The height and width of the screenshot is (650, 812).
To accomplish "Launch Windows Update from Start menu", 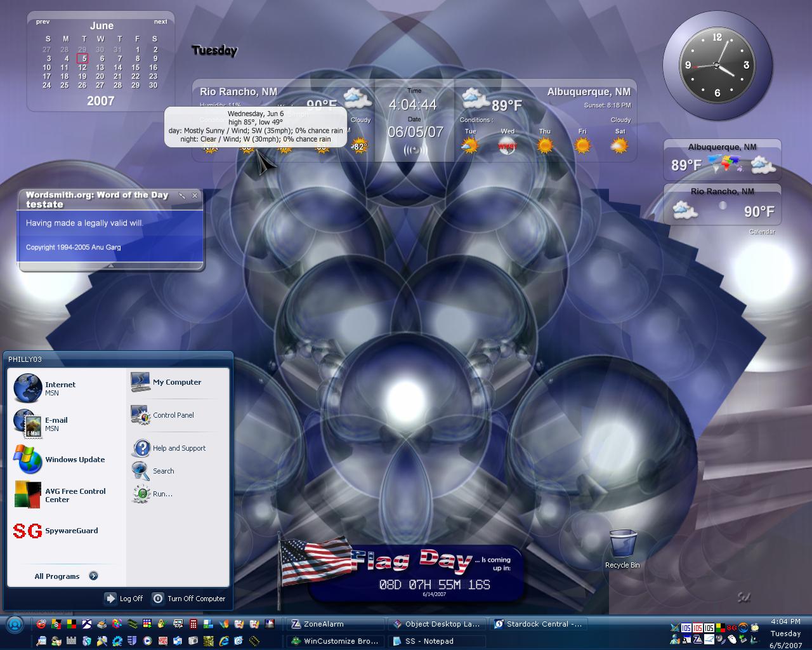I will coord(59,460).
